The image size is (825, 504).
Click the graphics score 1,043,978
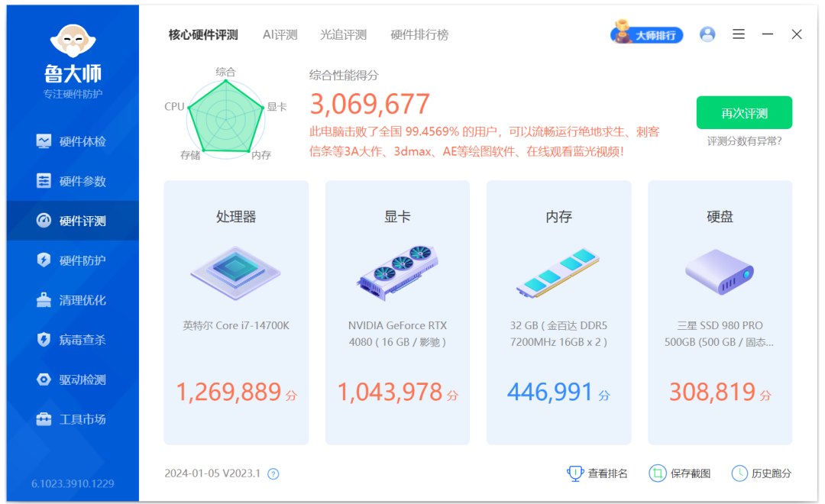pos(390,392)
